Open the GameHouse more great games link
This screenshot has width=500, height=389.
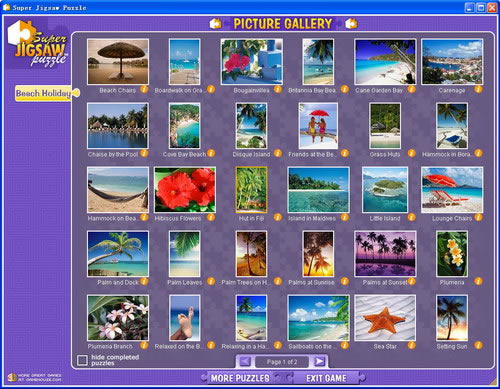[35, 377]
